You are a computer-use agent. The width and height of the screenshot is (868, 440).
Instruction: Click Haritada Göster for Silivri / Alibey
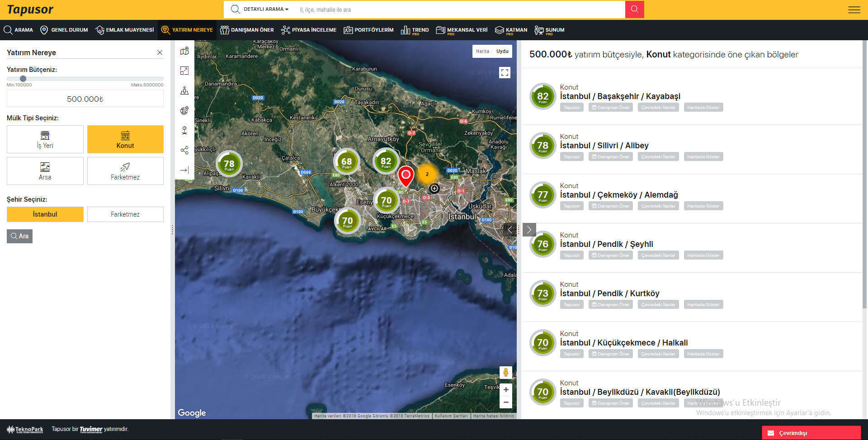703,157
